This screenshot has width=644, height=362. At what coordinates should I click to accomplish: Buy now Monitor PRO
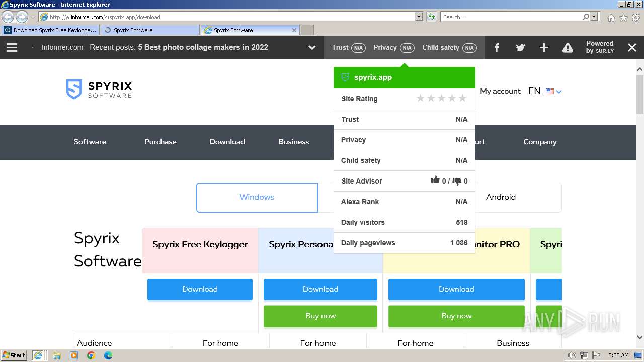coord(456,316)
